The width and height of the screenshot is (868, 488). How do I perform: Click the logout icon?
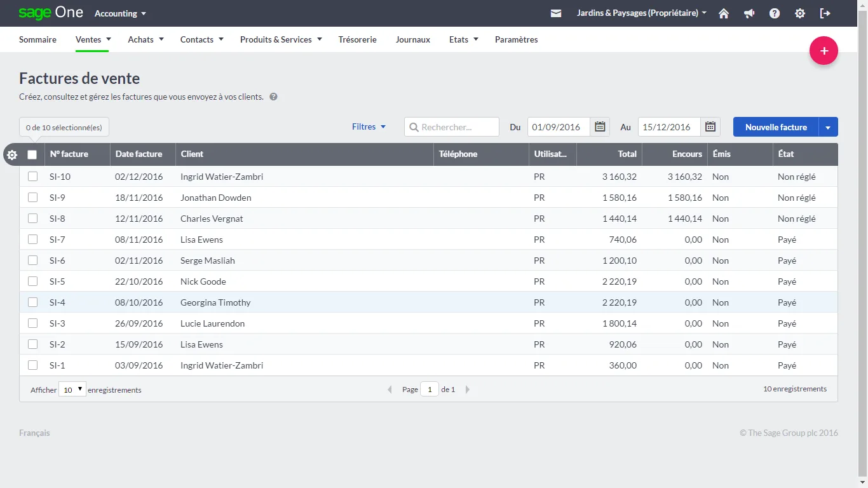coord(825,13)
